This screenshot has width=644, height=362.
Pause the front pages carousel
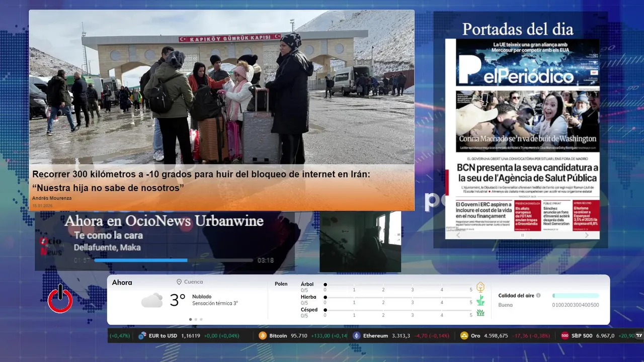522,235
